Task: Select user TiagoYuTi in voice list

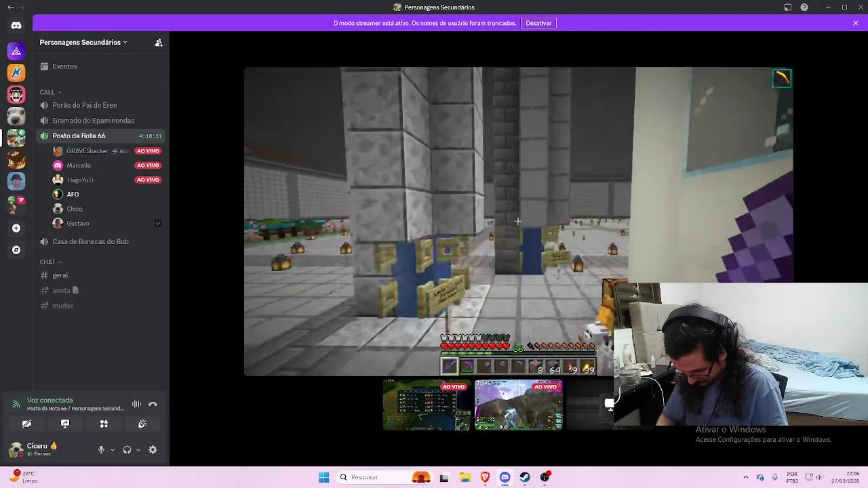Action: coord(107,180)
